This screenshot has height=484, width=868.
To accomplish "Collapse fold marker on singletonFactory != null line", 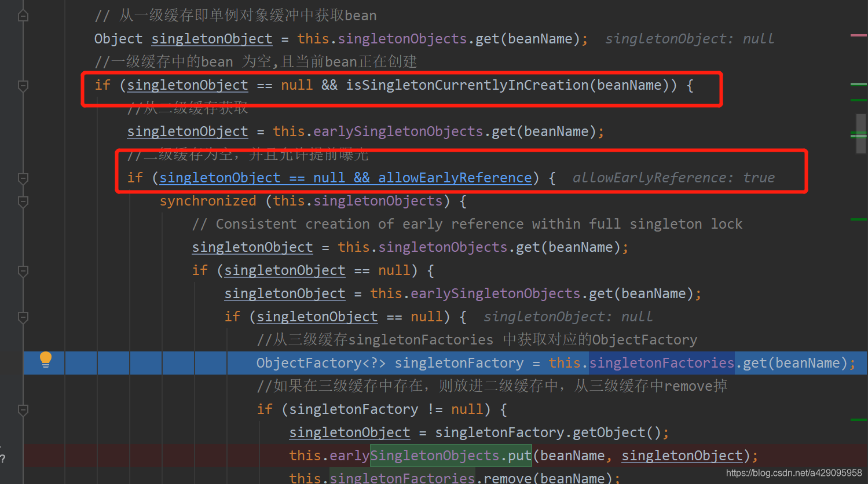I will click(23, 410).
